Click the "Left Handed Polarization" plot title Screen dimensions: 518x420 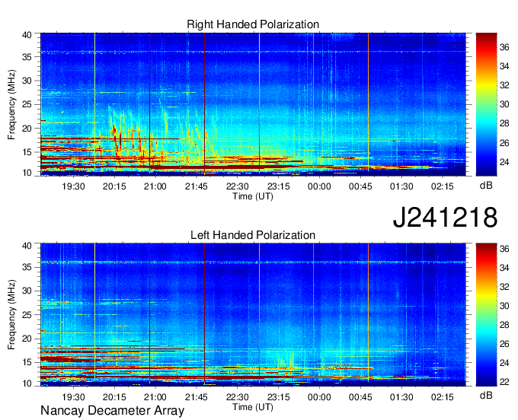pos(253,235)
